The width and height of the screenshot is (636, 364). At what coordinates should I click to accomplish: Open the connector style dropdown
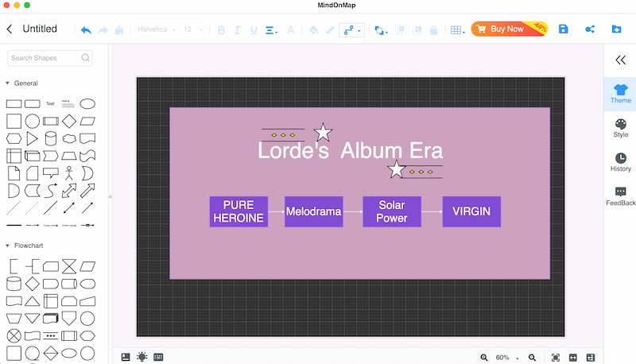351,30
